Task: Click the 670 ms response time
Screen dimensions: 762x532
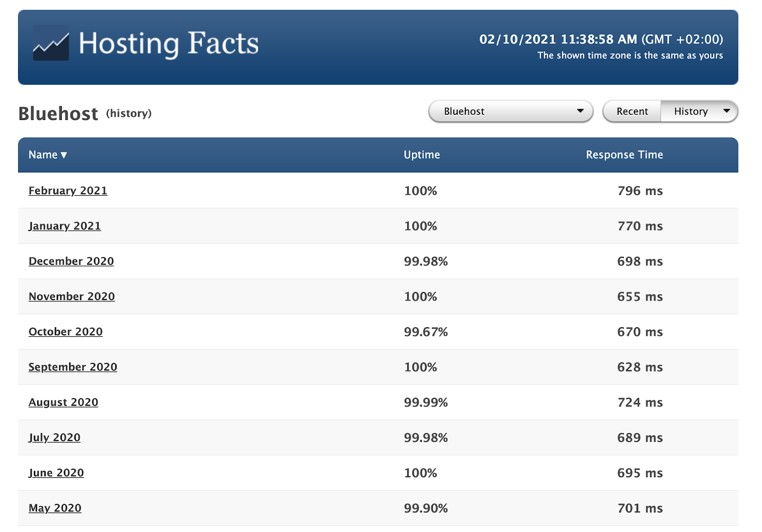Action: click(640, 331)
